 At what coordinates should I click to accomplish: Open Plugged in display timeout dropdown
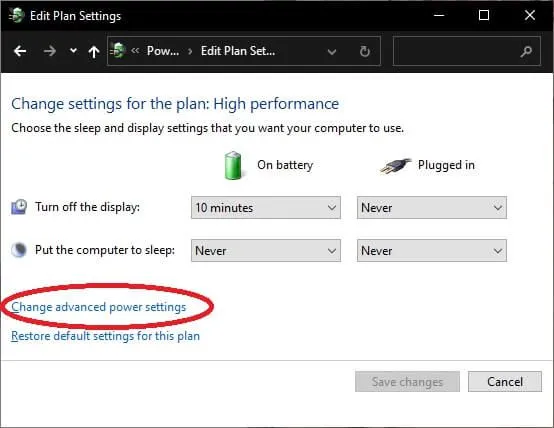point(432,208)
